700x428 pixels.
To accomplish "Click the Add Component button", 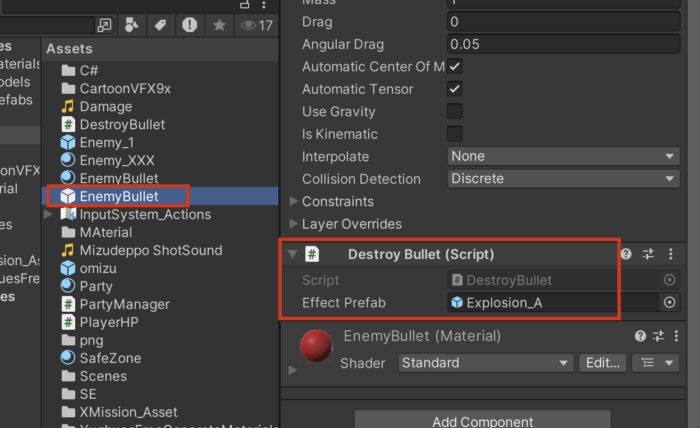I will [x=482, y=421].
